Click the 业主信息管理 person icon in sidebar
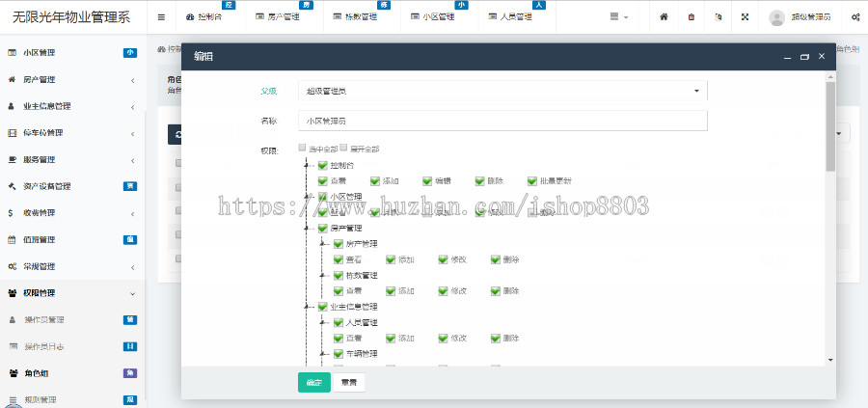 12,106
